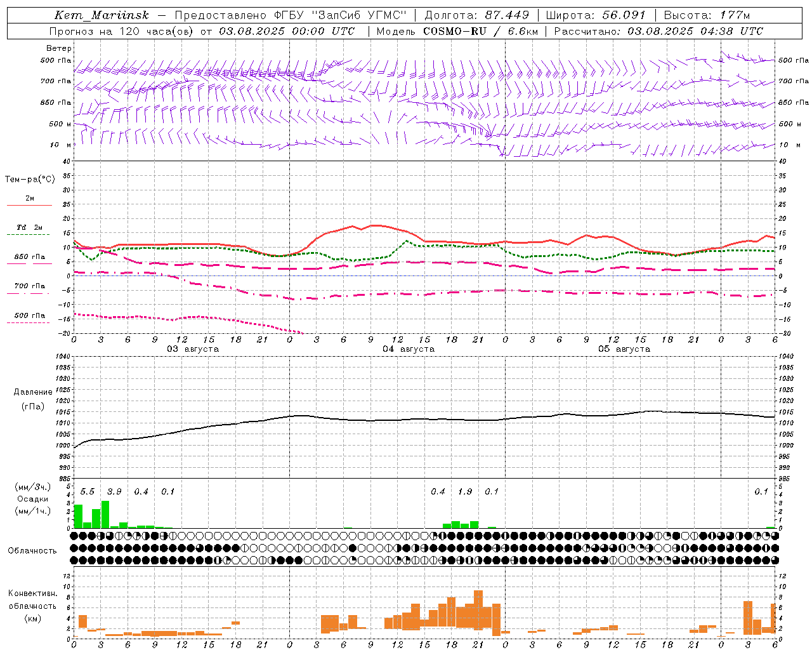
Task: Click the 'Облачность' cloud cover label
Action: pos(32,551)
